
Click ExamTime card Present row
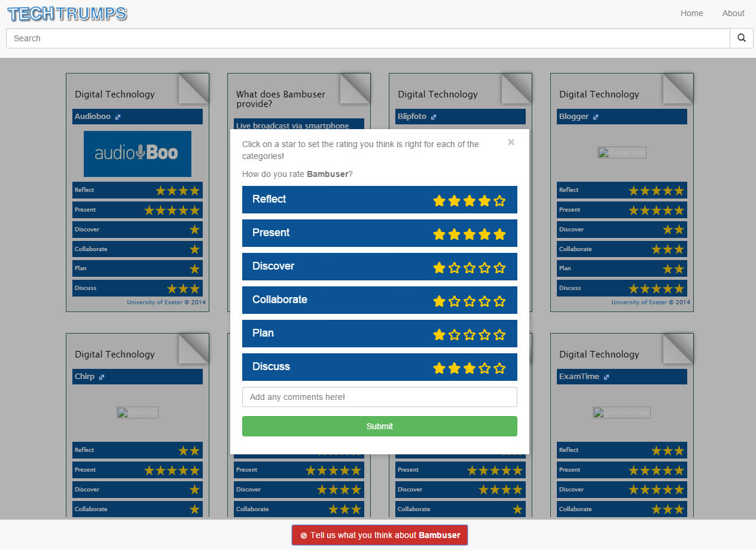tap(622, 470)
